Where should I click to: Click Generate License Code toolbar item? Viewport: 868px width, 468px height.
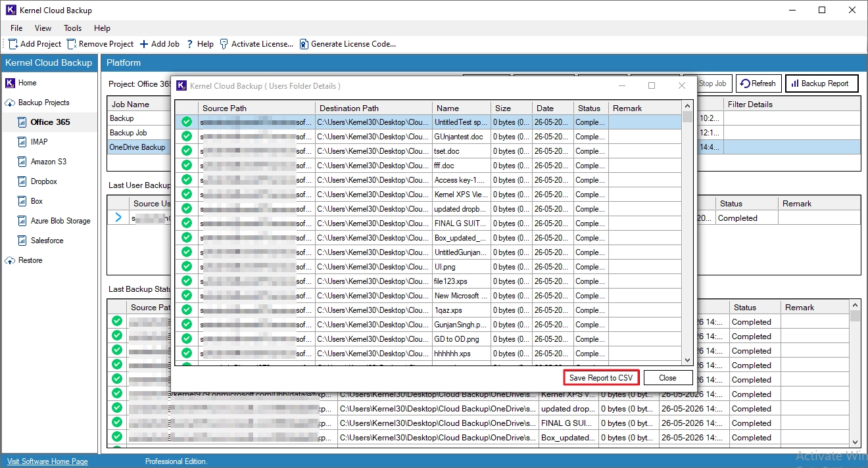[348, 44]
